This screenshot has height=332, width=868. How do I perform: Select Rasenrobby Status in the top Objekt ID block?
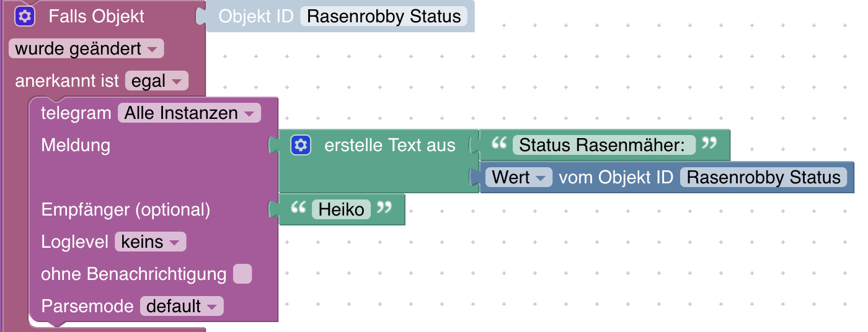coord(384,16)
